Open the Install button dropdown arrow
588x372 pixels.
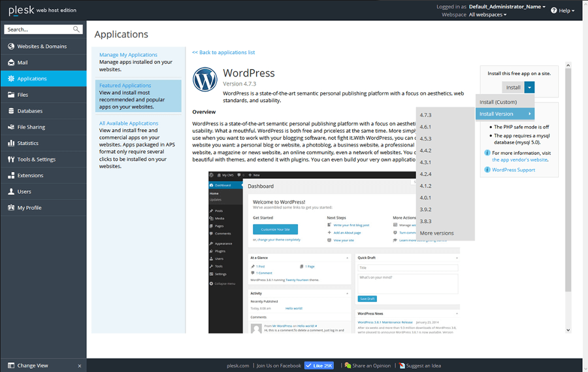coord(530,87)
